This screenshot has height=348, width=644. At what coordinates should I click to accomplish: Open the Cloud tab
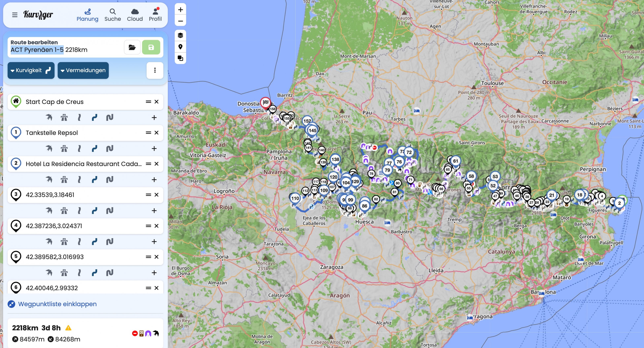coord(135,15)
